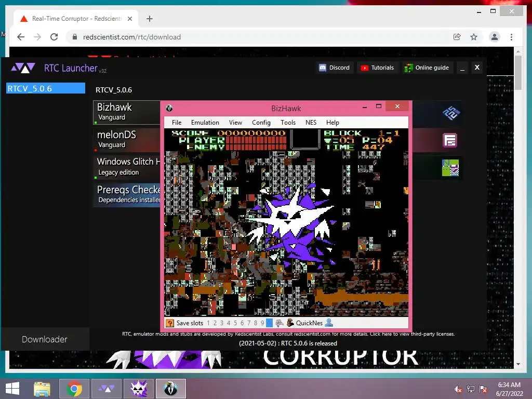Image resolution: width=532 pixels, height=399 pixels.
Task: Open the YouTube Tutorials button
Action: (377, 68)
